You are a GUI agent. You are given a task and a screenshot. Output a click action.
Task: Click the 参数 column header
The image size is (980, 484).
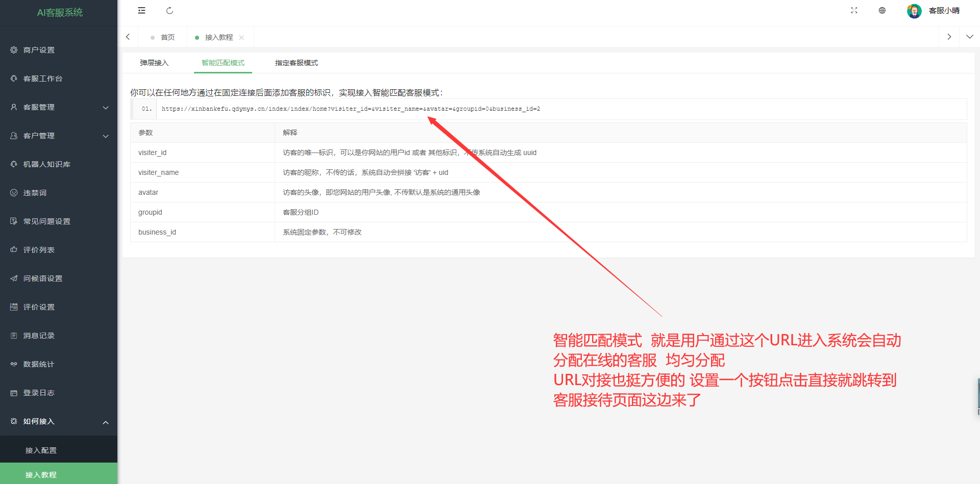[203, 133]
